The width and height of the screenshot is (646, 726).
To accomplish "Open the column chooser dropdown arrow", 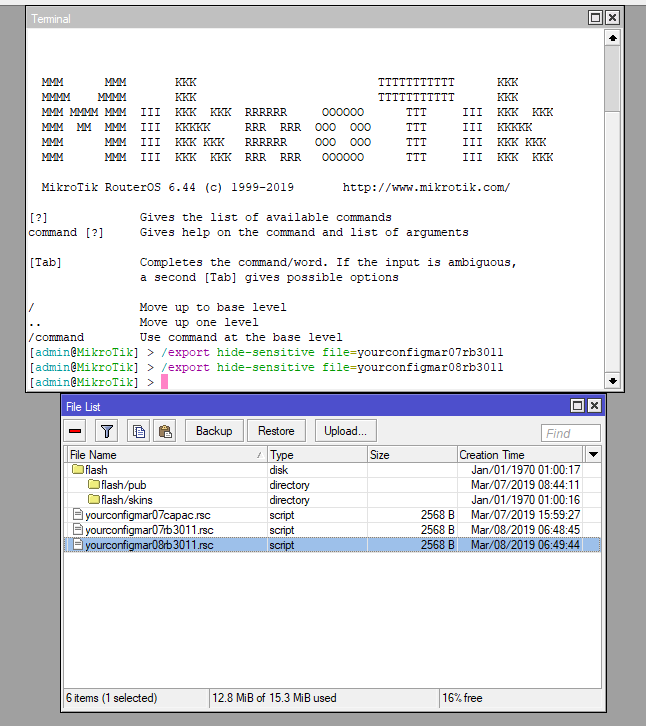I will (593, 455).
